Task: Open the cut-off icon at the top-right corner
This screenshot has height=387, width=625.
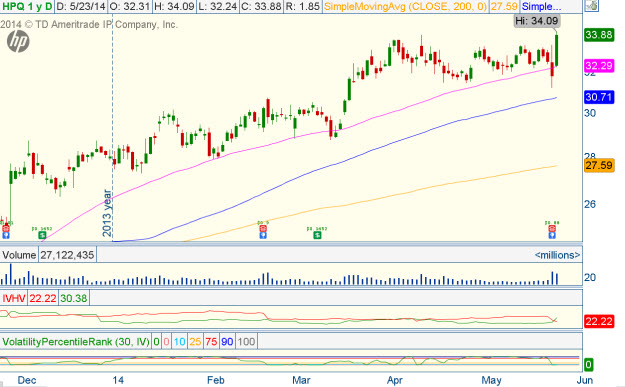Action: [592, 6]
